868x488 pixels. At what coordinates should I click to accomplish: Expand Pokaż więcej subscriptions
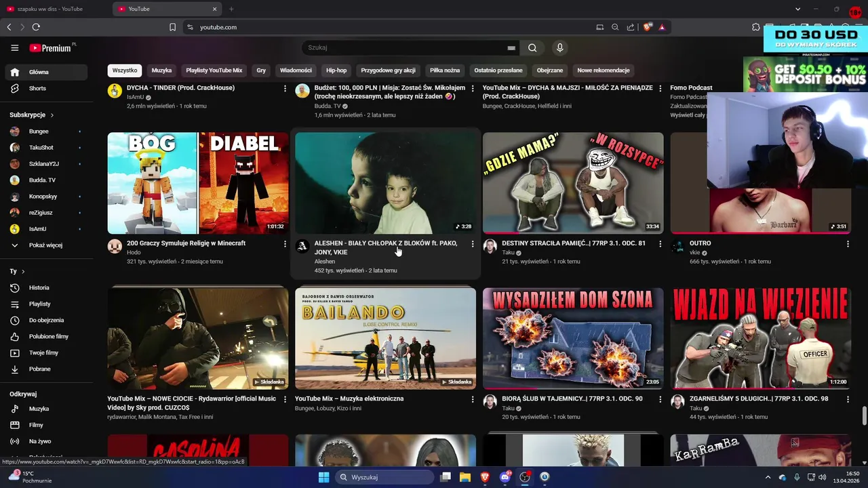[46, 245]
